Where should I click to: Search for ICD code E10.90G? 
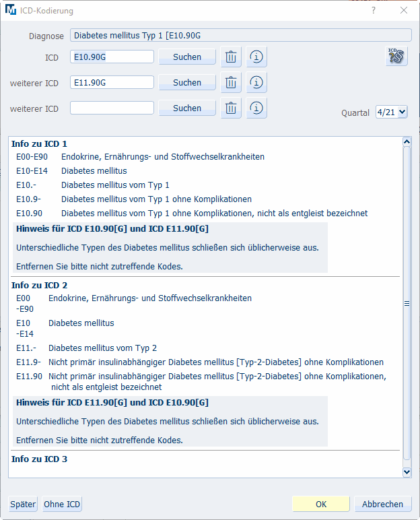click(x=187, y=57)
